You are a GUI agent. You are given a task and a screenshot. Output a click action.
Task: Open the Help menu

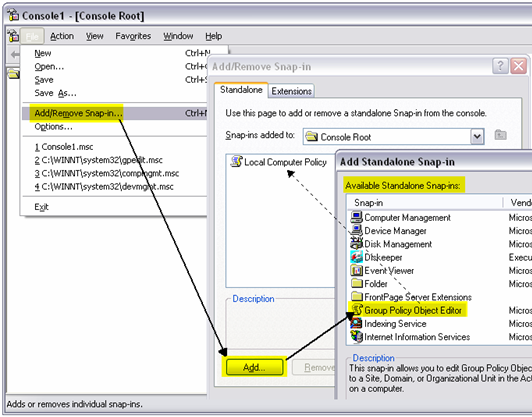pos(213,36)
